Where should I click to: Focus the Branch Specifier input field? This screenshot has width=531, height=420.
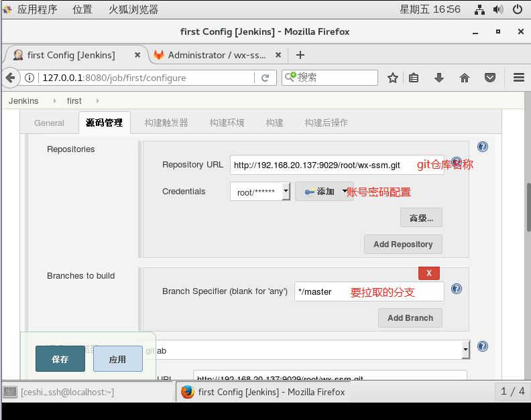coord(369,291)
